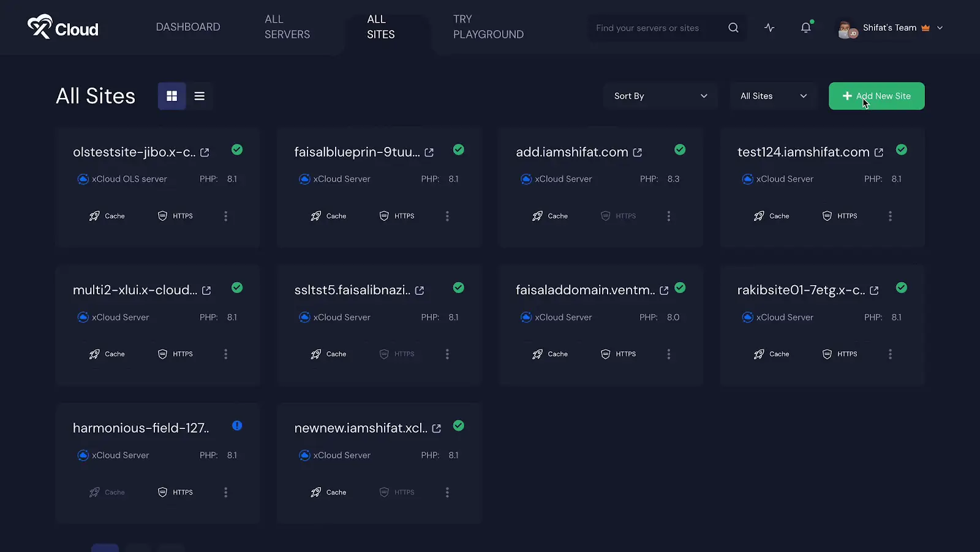Open more options for test124.iamshifat.com card
The image size is (980, 552).
click(891, 216)
